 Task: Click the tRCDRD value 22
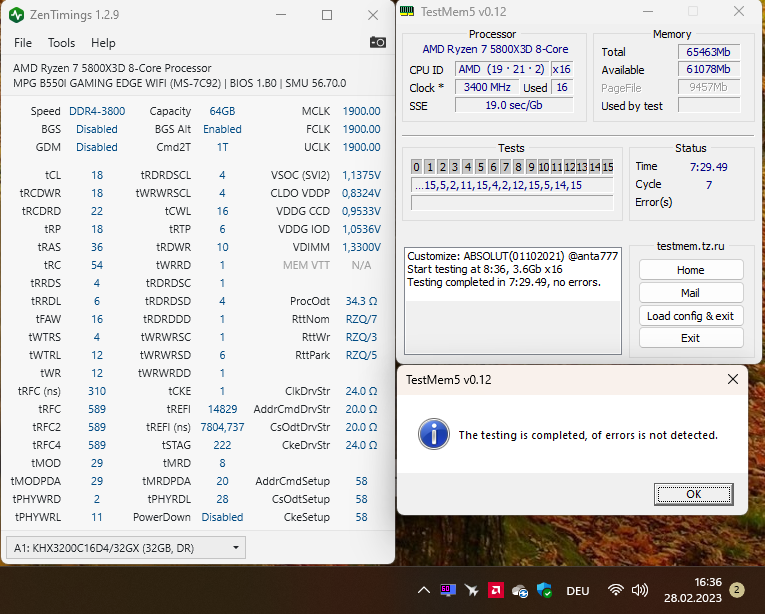(x=97, y=211)
